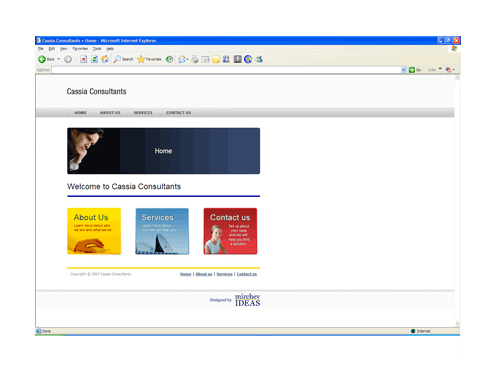Minimize the Internet Explorer window
The image size is (500, 375).
pos(440,40)
